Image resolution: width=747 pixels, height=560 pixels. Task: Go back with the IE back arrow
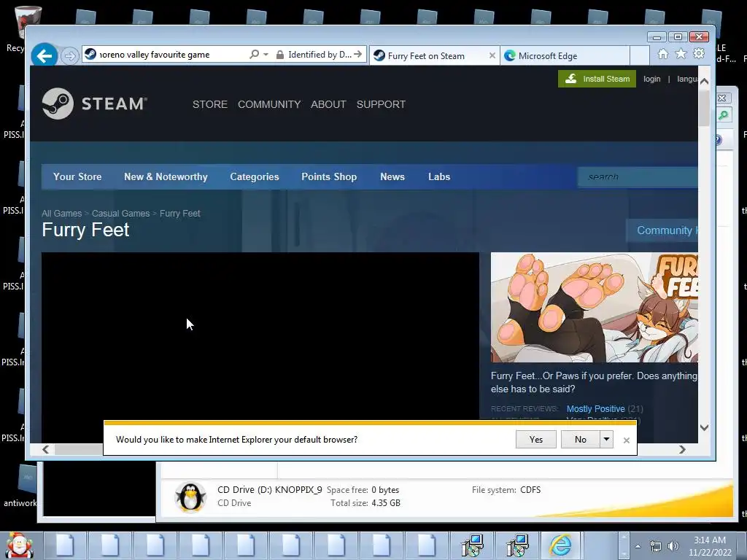[x=44, y=55]
